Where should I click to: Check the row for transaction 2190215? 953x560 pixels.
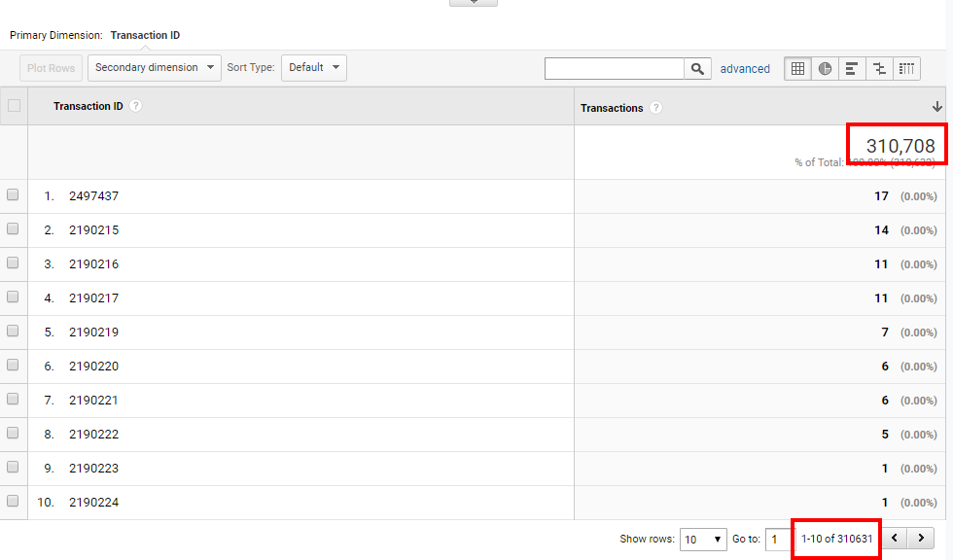tap(13, 229)
